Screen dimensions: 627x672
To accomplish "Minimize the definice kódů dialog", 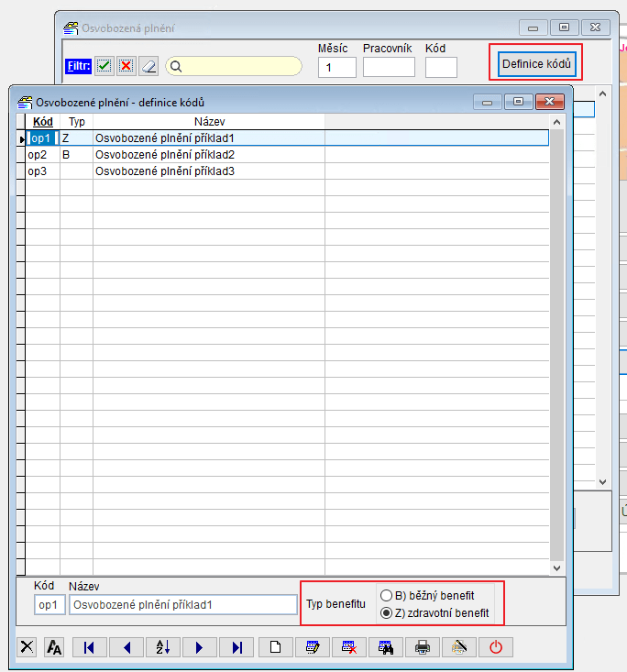I will [x=488, y=102].
